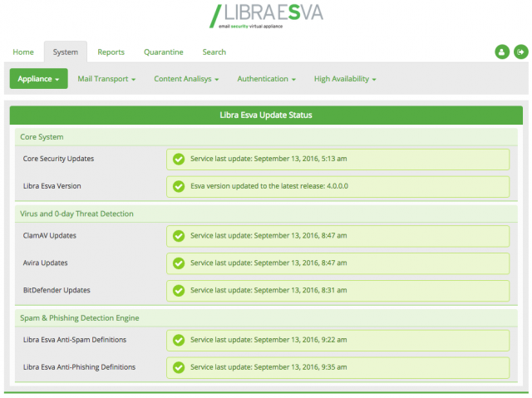Image resolution: width=532 pixels, height=398 pixels.
Task: Click the Anti-Spam Definitions check icon
Action: pyautogui.click(x=179, y=340)
